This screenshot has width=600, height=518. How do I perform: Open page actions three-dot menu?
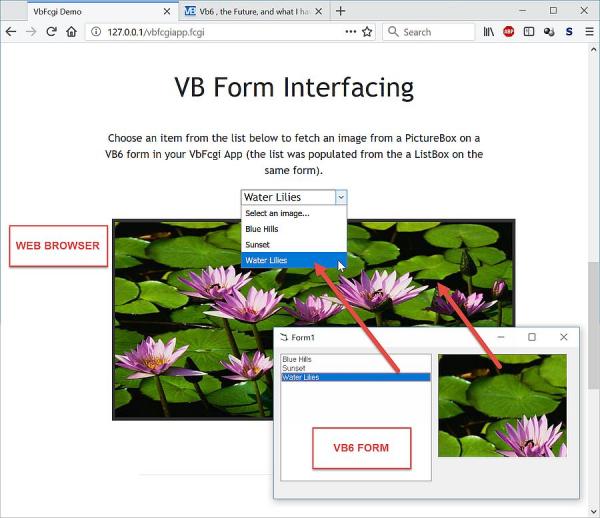351,32
